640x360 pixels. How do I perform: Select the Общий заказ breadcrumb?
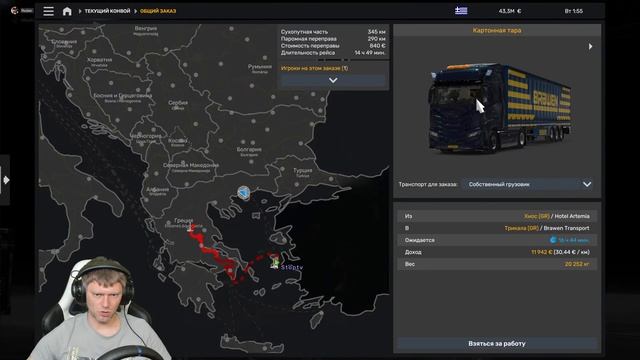click(158, 11)
